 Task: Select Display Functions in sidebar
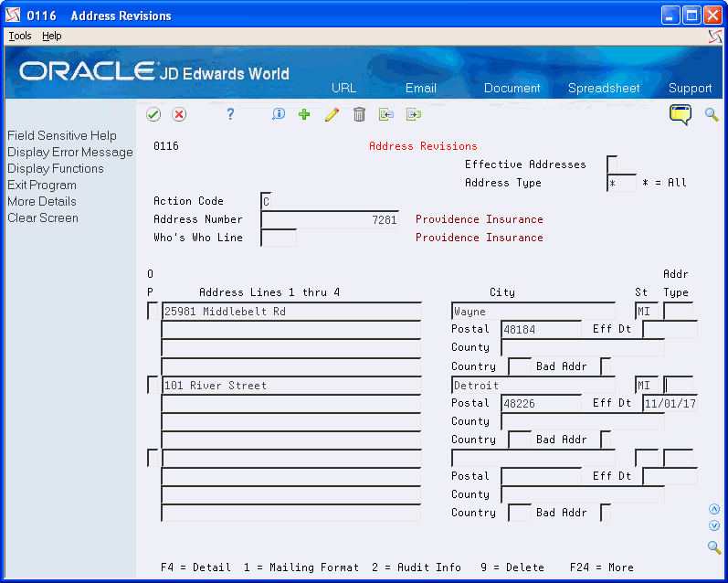55,169
